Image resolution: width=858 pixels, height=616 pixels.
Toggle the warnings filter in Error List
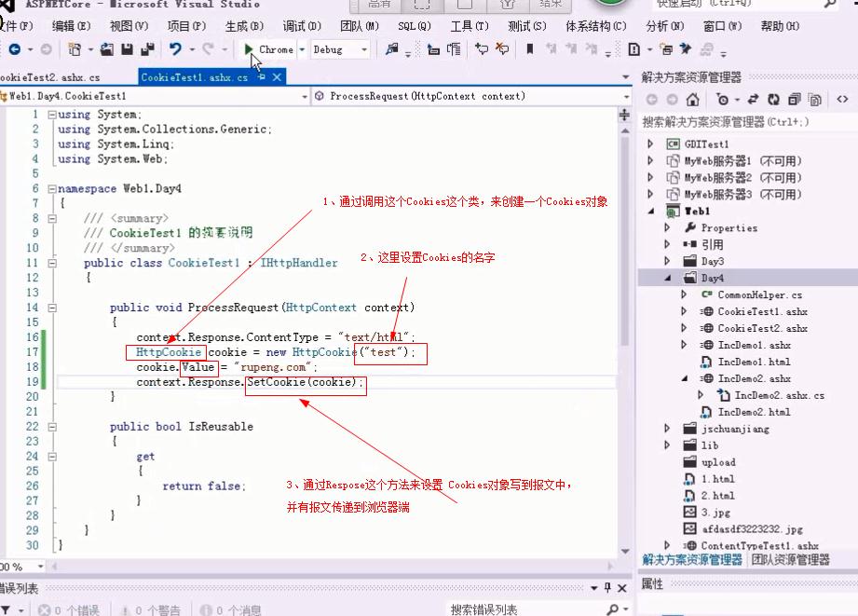158,609
